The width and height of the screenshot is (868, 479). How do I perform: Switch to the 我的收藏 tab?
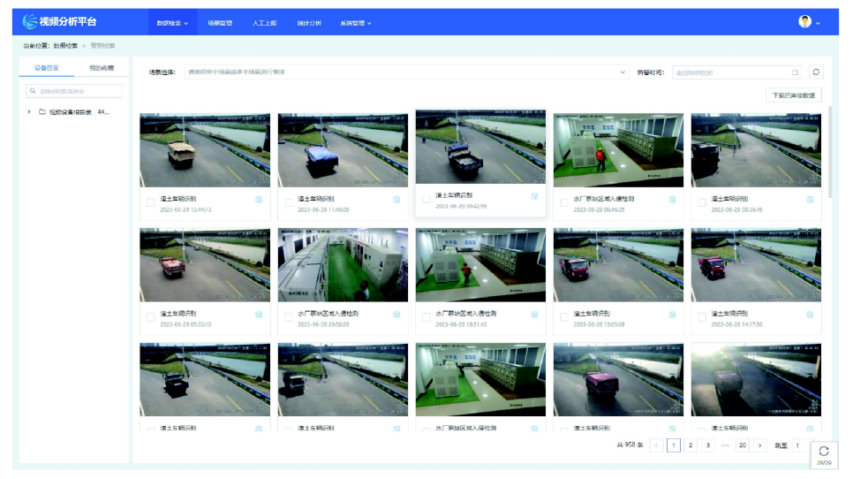(x=102, y=67)
